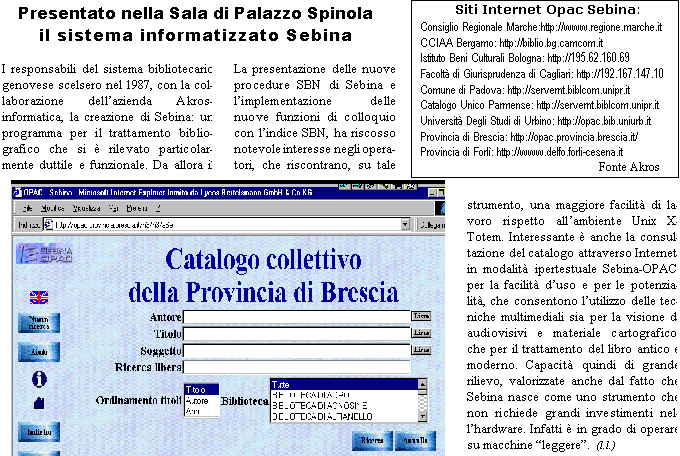Select second library row in Biblioteca list
Image resolution: width=680 pixels, height=456 pixels.
344,395
